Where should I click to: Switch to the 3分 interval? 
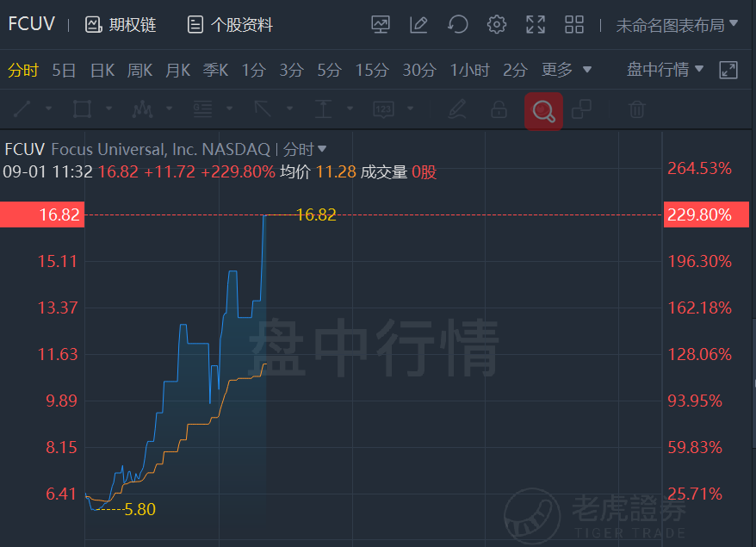(291, 71)
